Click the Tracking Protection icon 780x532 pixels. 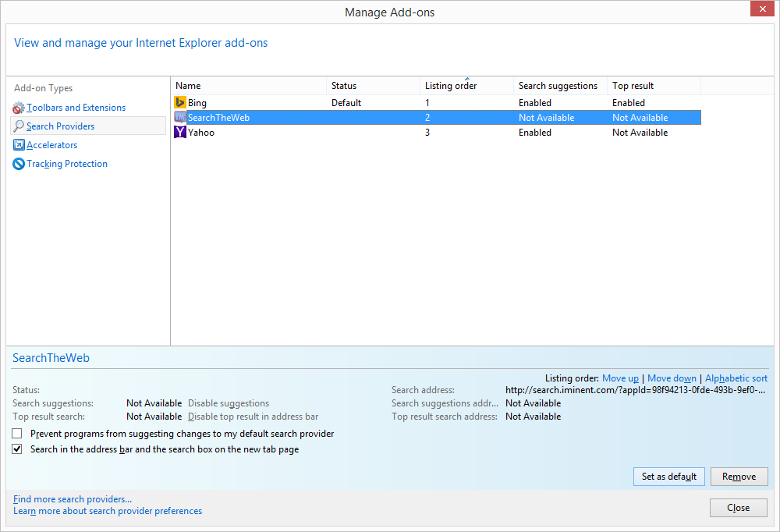tap(19, 164)
